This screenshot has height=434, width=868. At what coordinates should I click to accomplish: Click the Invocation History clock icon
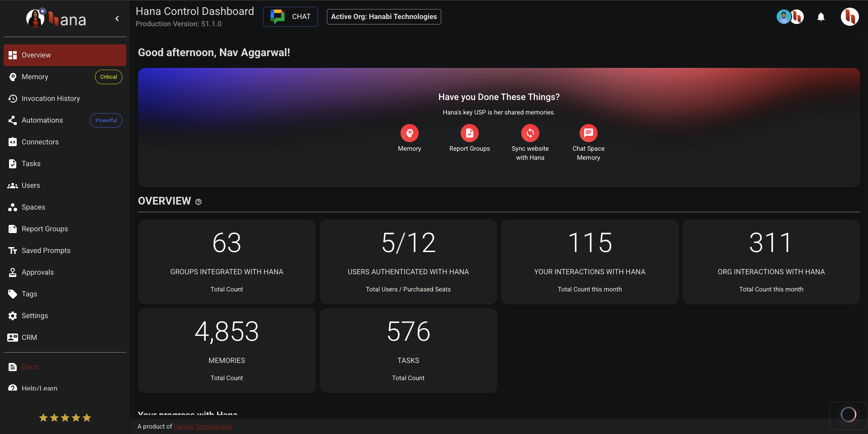pos(13,99)
